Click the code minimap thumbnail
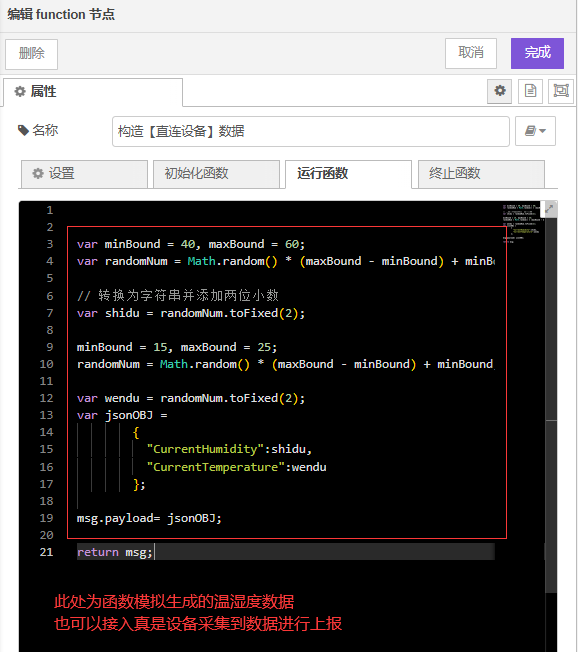 522,224
